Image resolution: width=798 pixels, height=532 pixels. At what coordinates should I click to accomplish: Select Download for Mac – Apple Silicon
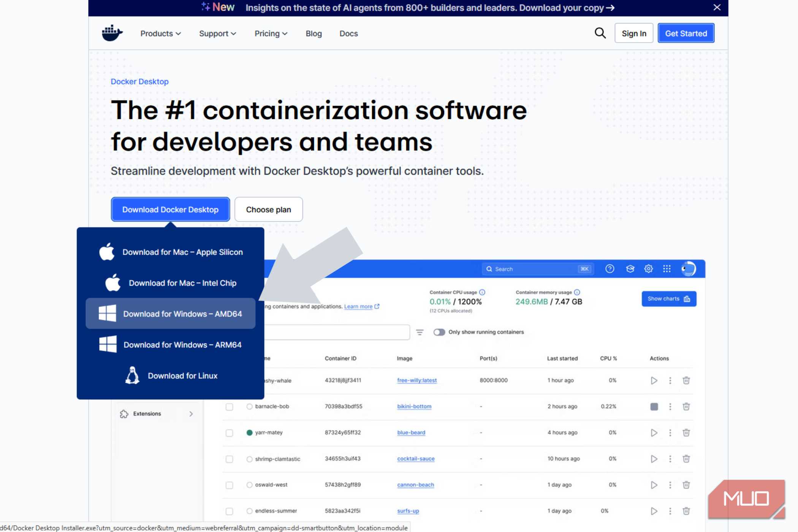tap(171, 252)
